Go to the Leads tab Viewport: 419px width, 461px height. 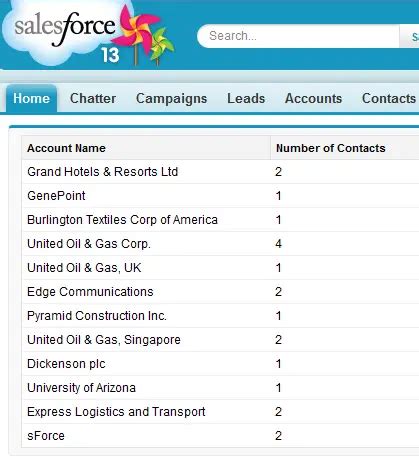246,98
